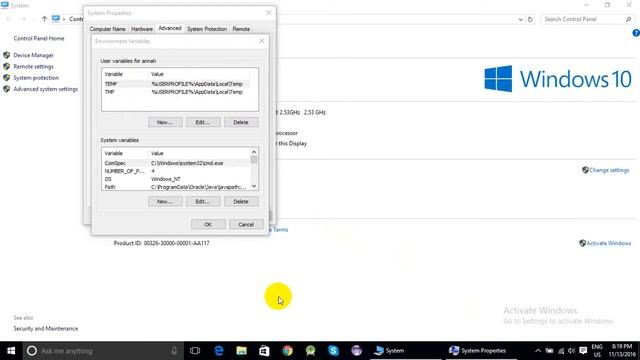Close the Environment Variables dialog
The height and width of the screenshot is (360, 640).
pos(262,41)
